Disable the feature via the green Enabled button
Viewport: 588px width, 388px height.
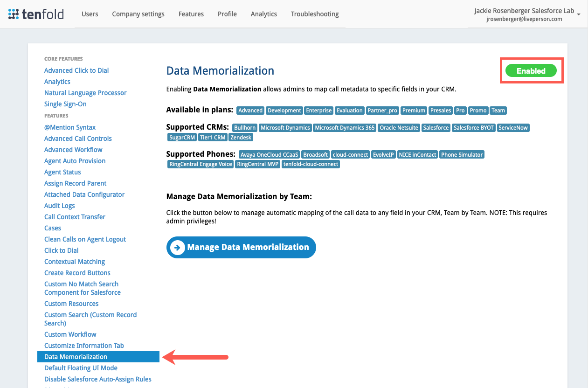(531, 70)
